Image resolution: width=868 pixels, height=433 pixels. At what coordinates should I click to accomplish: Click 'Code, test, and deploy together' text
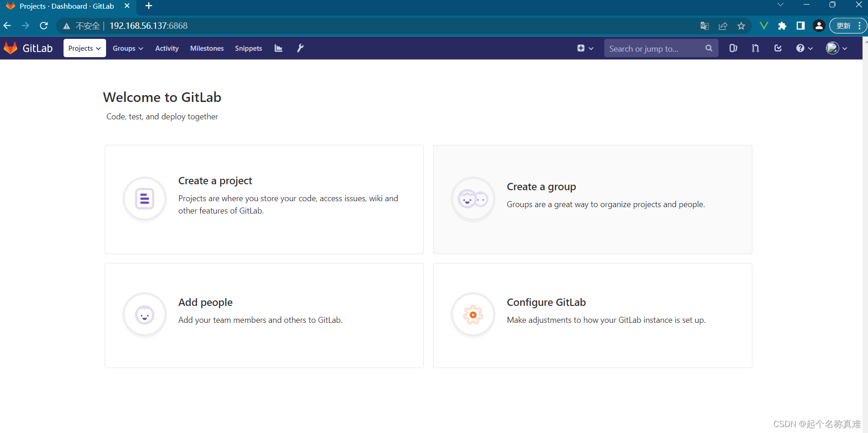click(162, 117)
